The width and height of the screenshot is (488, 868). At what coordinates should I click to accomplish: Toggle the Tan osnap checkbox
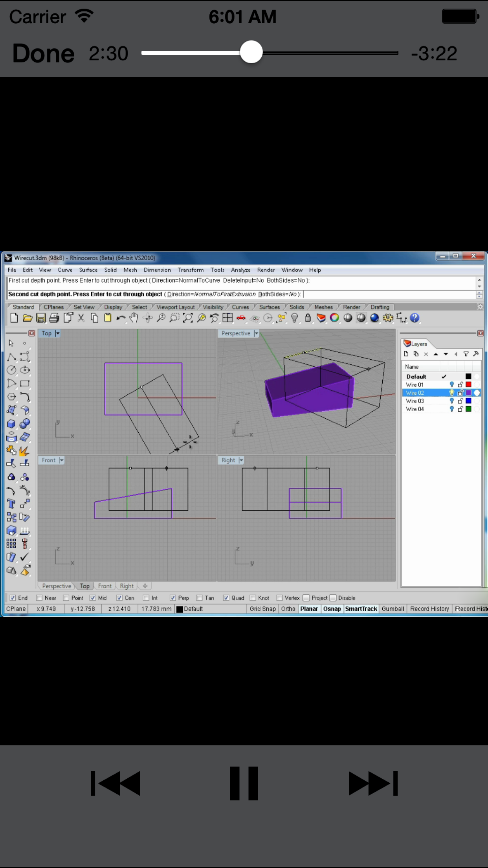tap(200, 598)
